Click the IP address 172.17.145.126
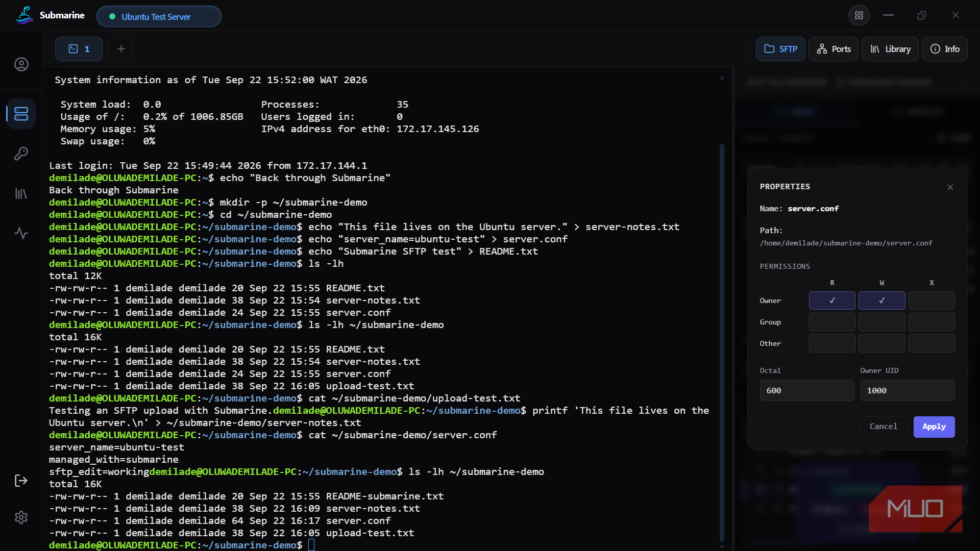 point(438,129)
